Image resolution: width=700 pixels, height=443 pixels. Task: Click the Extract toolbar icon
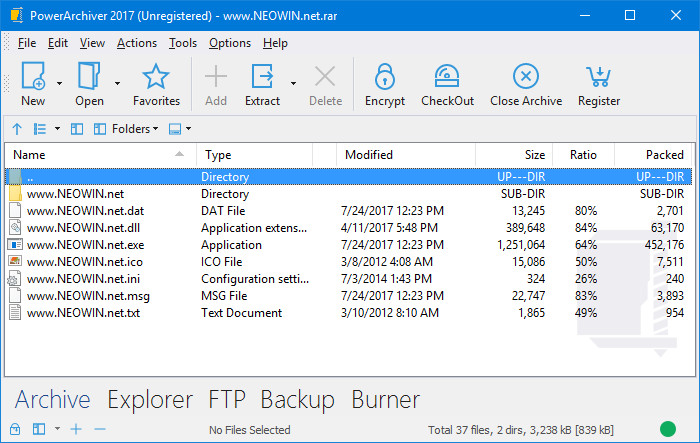pos(262,76)
